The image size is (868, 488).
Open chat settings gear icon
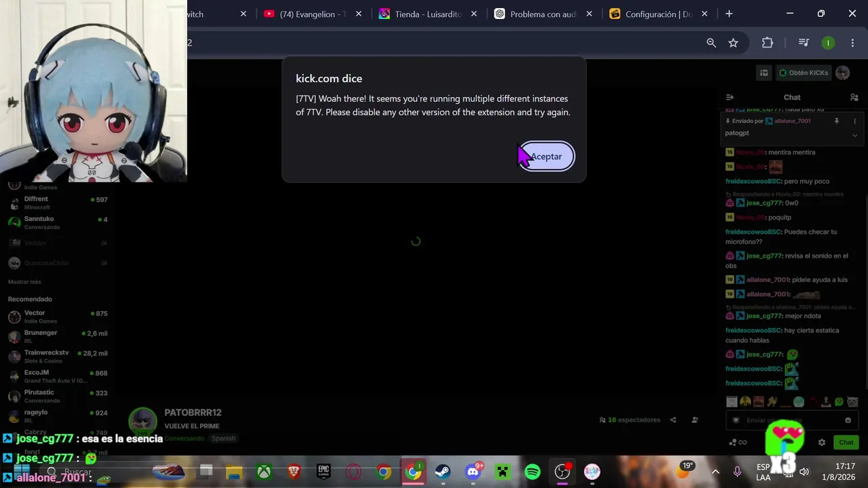click(822, 443)
